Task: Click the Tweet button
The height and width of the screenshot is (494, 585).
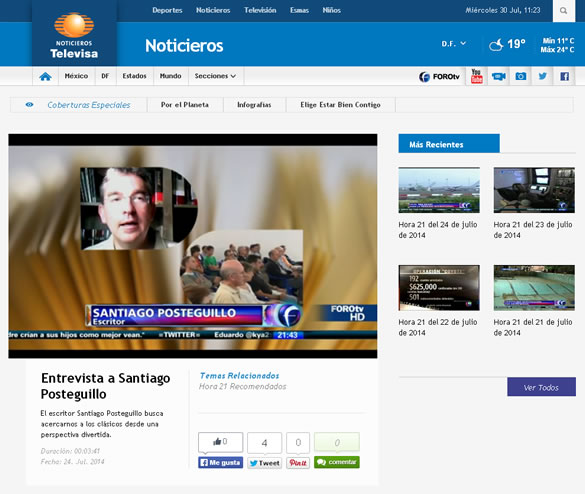Action: click(265, 463)
